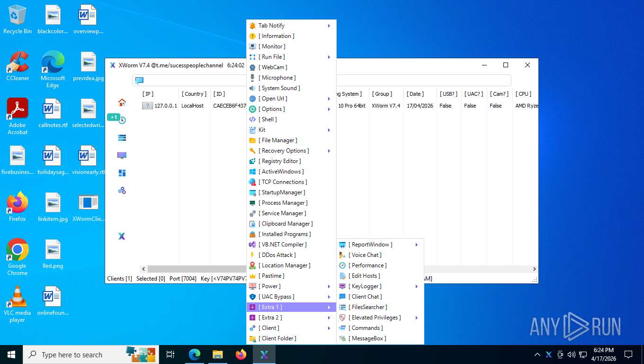The image size is (644, 364).
Task: Click the [ Cam? ] column header
Action: point(500,94)
